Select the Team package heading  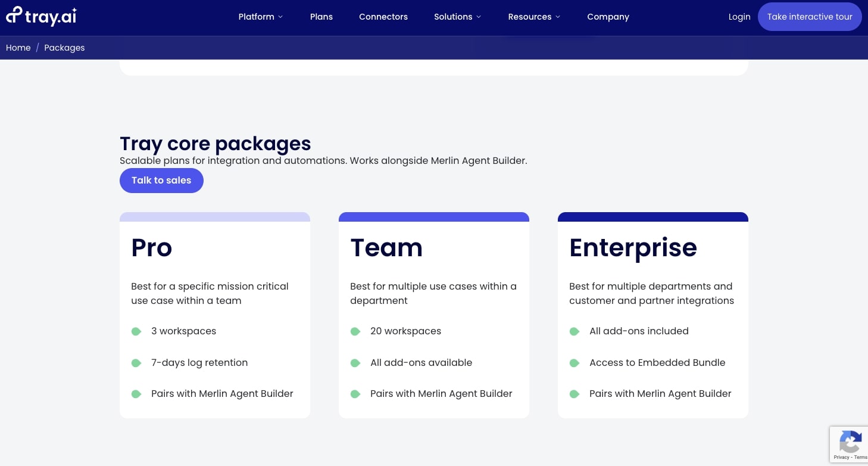click(x=386, y=248)
